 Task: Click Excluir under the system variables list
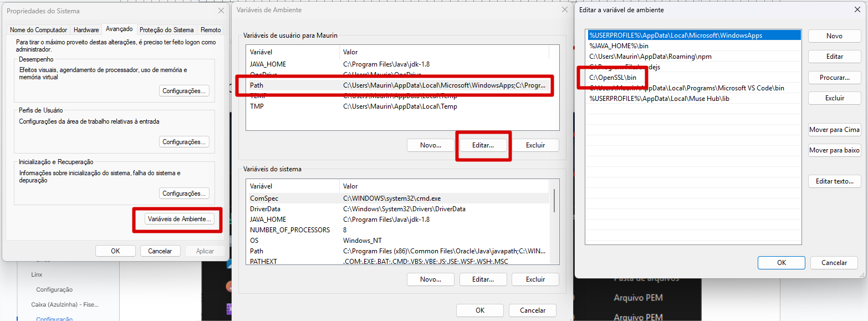coord(535,279)
